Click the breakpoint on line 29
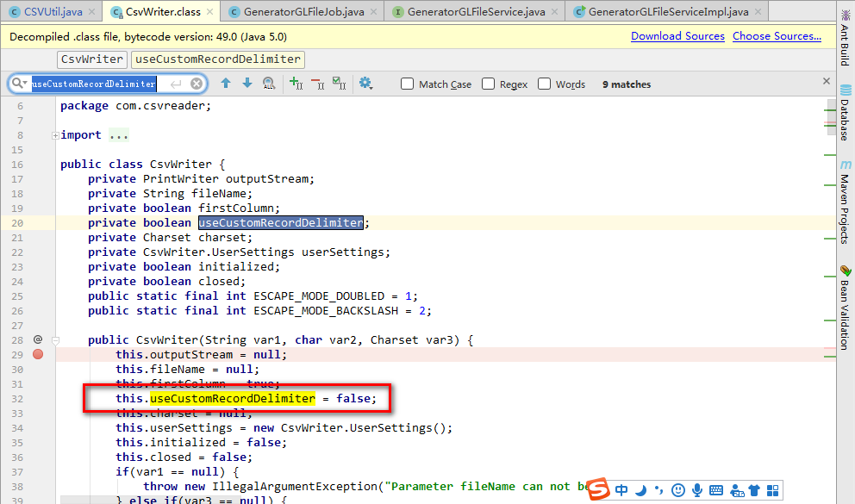855x504 pixels. [38, 354]
